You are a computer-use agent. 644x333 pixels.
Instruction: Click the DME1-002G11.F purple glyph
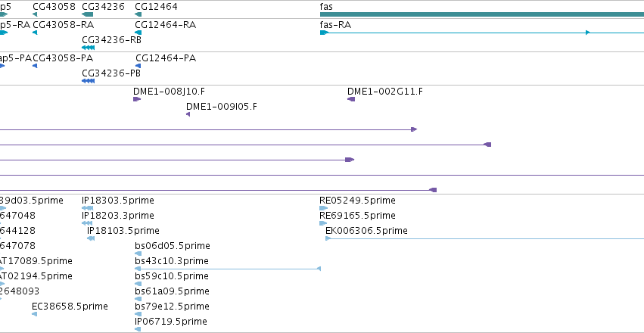point(351,99)
